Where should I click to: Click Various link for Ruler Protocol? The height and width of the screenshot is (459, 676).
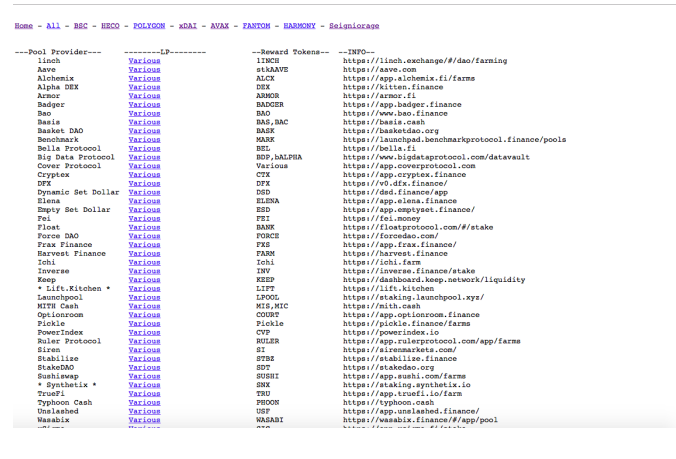click(x=144, y=341)
